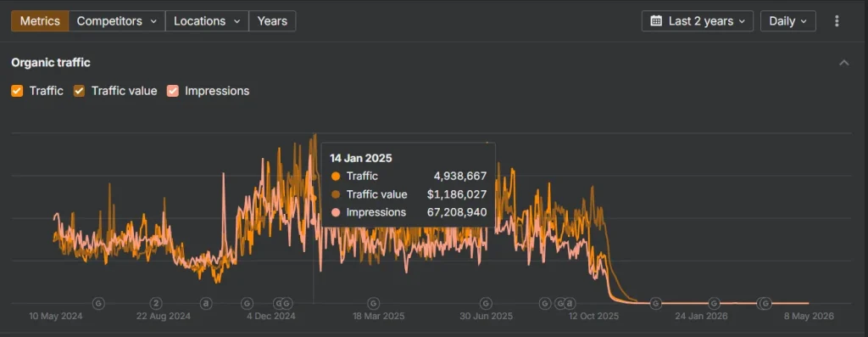Uncheck the Impressions checkbox
The image size is (868, 337).
[x=173, y=91]
